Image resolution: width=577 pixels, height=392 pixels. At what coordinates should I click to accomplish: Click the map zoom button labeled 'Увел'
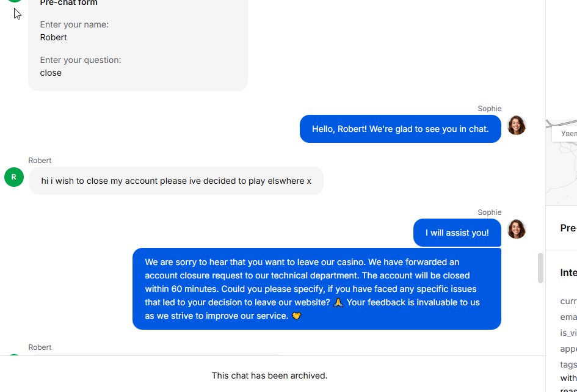(568, 133)
